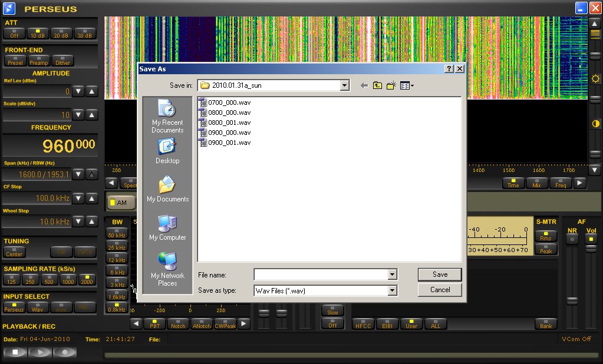The image size is (603, 364).
Task: Switch S-meter to Peak mode
Action: click(x=546, y=250)
